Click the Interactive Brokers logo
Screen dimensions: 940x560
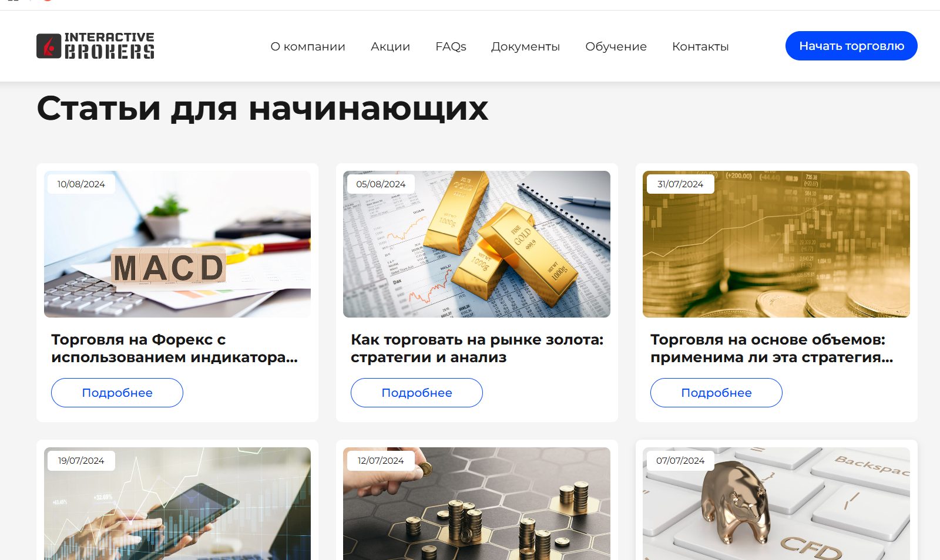[x=96, y=46]
